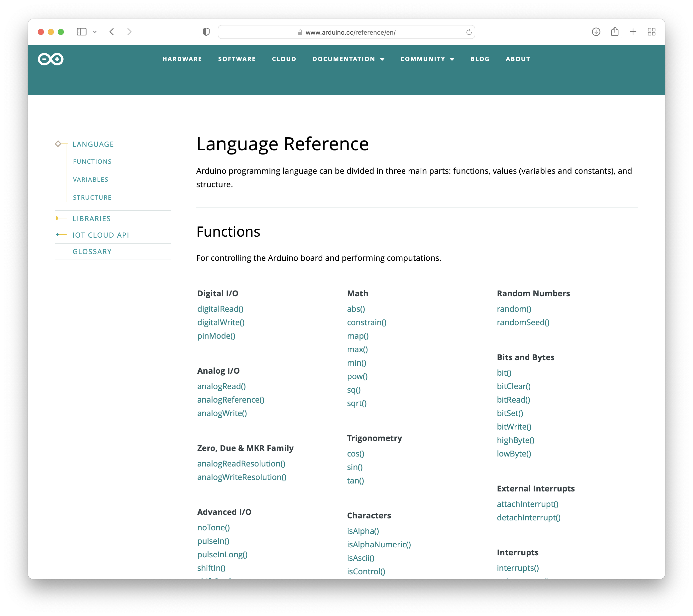The image size is (693, 616).
Task: Expand the COMMUNITY dropdown
Action: [427, 59]
